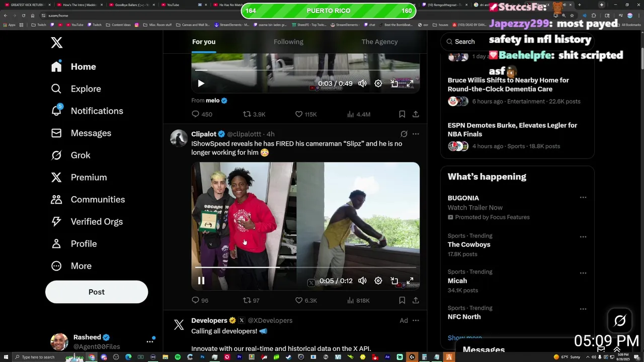This screenshot has width=644, height=362.
Task: Enter fullscreen on melo video
Action: [x=410, y=83]
